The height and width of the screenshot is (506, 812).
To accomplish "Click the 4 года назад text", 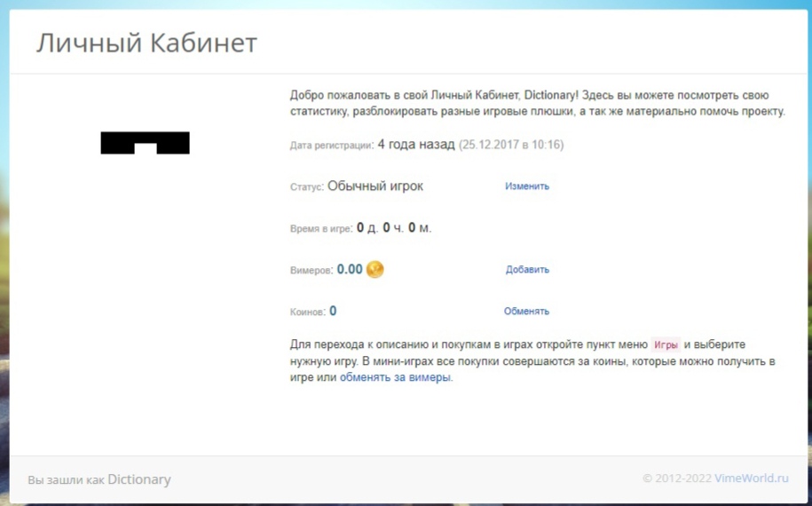I will (416, 145).
